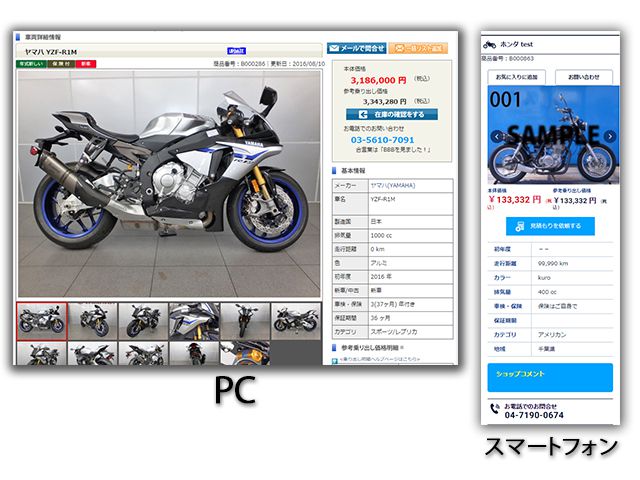Click the kuro color cell

(572, 278)
